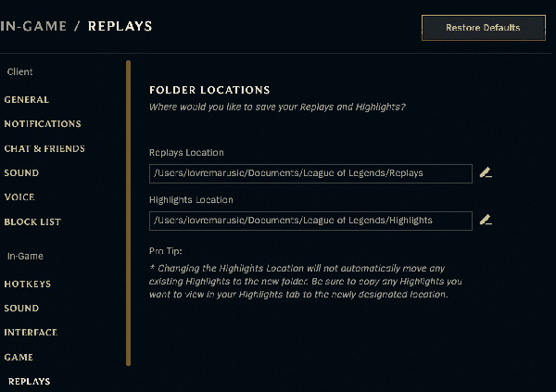Click the Client category heading

pyautogui.click(x=19, y=72)
